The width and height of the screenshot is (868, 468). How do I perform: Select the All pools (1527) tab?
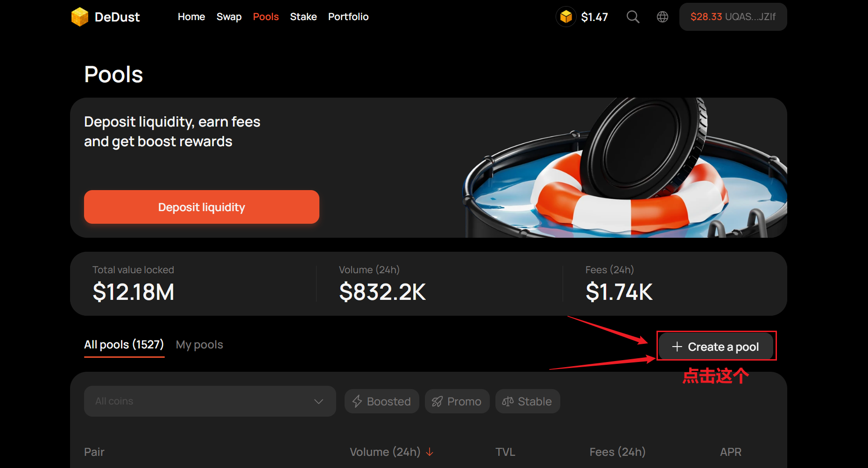(x=124, y=345)
